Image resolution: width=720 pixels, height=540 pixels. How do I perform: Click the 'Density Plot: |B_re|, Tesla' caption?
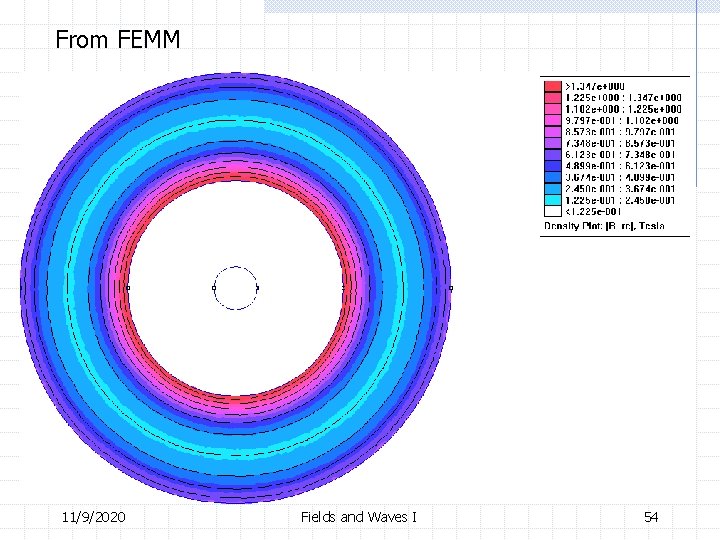(604, 225)
